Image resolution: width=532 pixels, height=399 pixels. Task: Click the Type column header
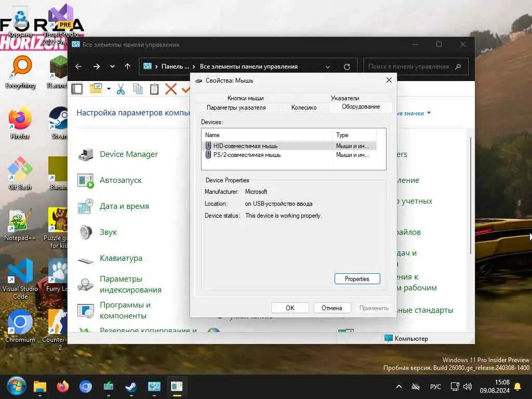point(354,135)
